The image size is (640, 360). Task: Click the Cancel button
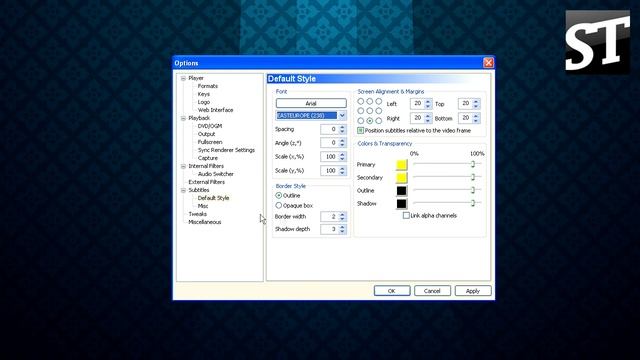click(432, 291)
